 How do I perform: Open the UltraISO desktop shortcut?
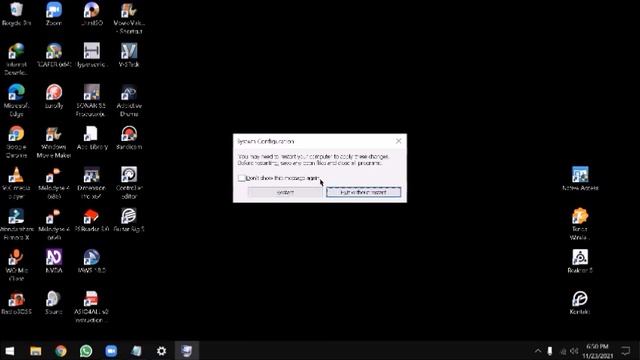click(x=91, y=14)
